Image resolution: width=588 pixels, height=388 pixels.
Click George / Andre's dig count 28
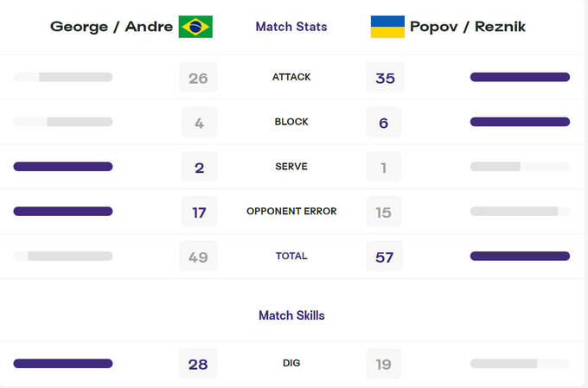pos(199,365)
